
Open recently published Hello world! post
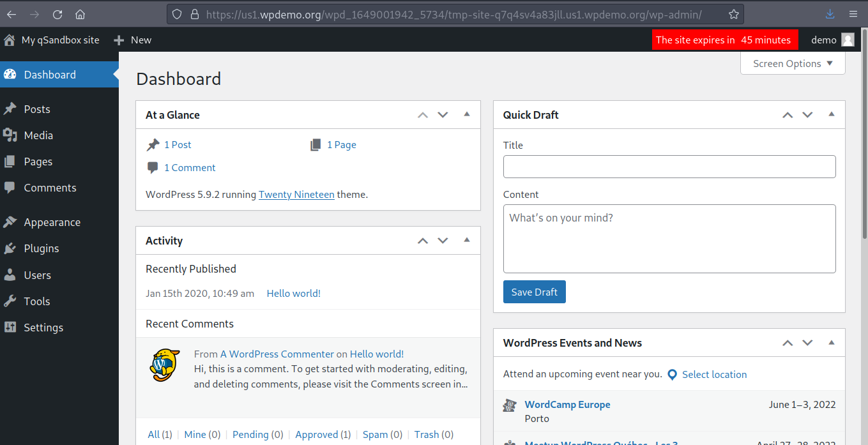(294, 294)
